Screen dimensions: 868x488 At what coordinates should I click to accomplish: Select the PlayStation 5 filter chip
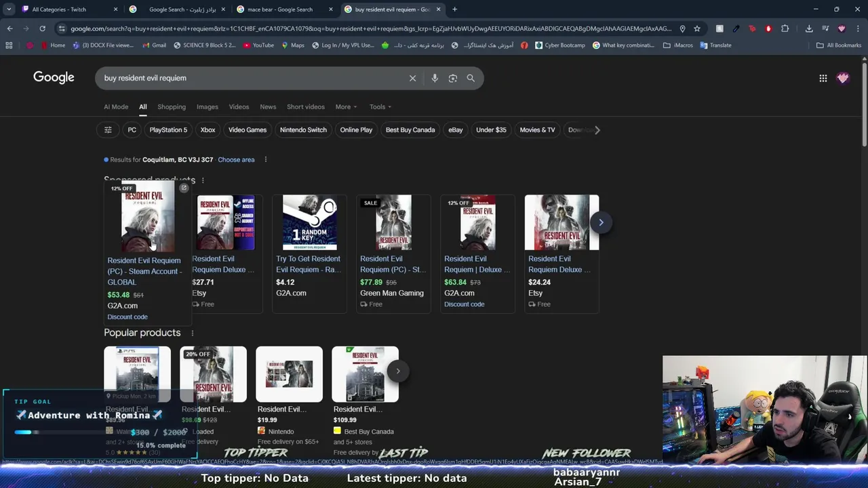[168, 129]
